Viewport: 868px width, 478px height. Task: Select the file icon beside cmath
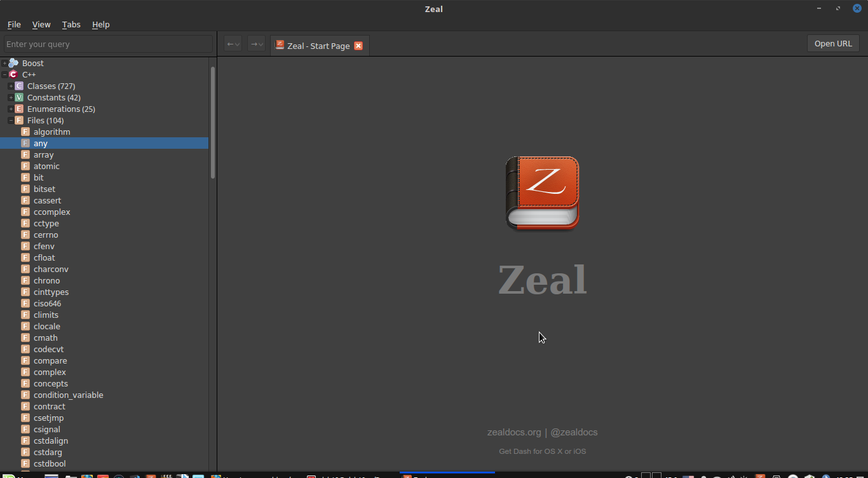25,338
